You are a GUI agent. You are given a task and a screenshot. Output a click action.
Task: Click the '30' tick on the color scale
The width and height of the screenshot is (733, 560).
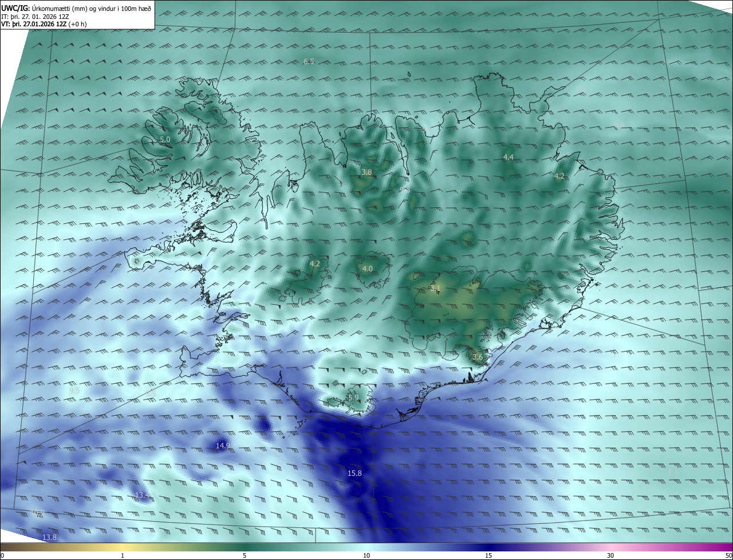tap(610, 555)
